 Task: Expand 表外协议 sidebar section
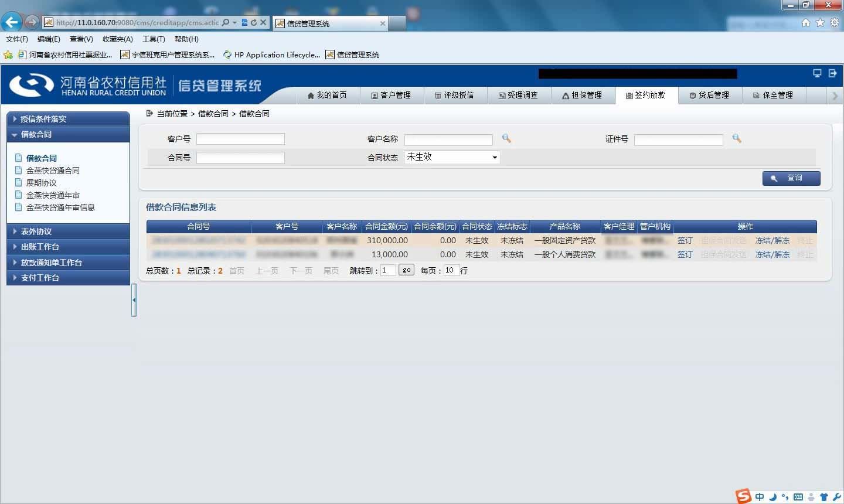point(68,231)
